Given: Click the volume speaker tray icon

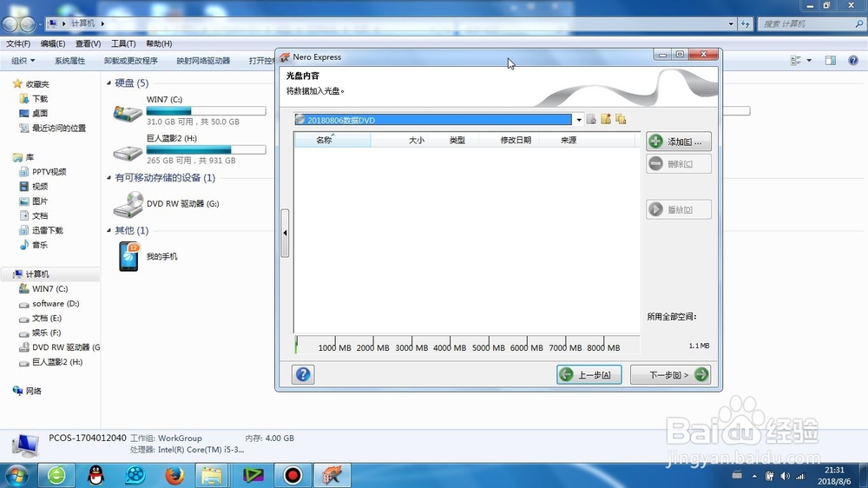Looking at the screenshot, I should [x=785, y=476].
